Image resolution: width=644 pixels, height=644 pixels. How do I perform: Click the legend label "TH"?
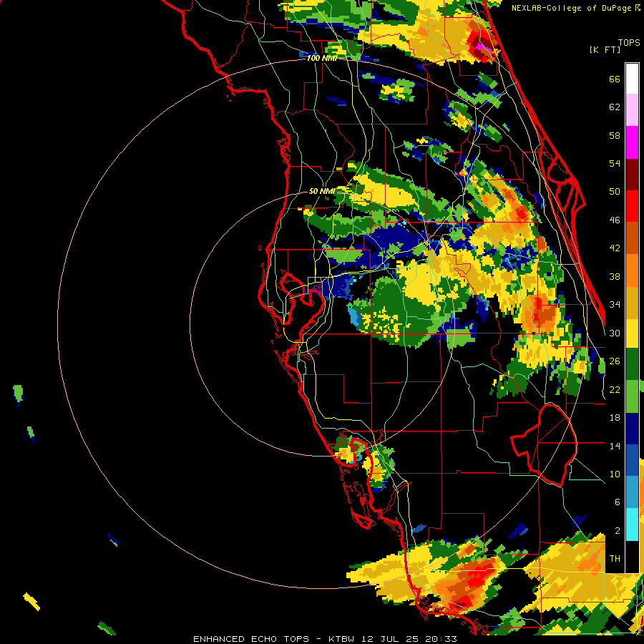[x=615, y=559]
